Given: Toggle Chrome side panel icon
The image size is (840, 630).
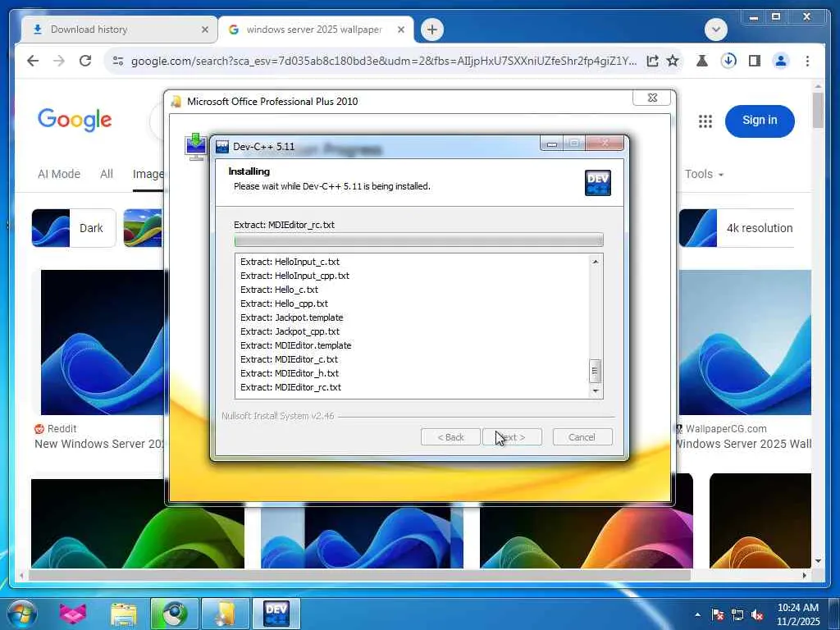Looking at the screenshot, I should point(755,61).
